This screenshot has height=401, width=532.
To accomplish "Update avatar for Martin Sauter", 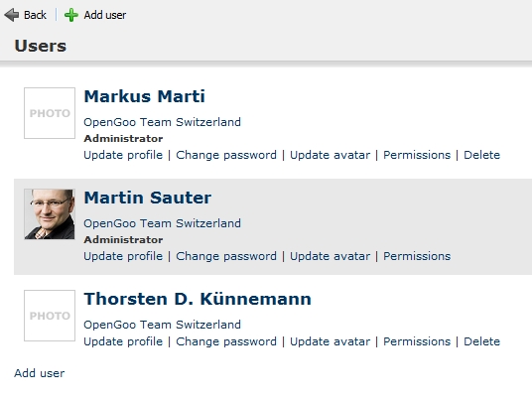I will (x=330, y=256).
